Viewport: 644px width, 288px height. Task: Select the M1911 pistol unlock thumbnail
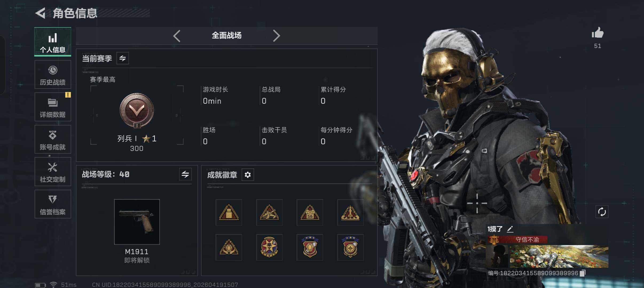(137, 222)
